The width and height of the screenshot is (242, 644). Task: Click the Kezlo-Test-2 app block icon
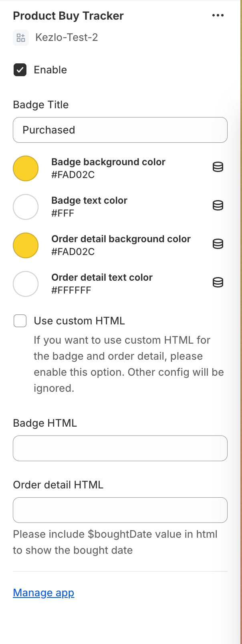coord(20,37)
